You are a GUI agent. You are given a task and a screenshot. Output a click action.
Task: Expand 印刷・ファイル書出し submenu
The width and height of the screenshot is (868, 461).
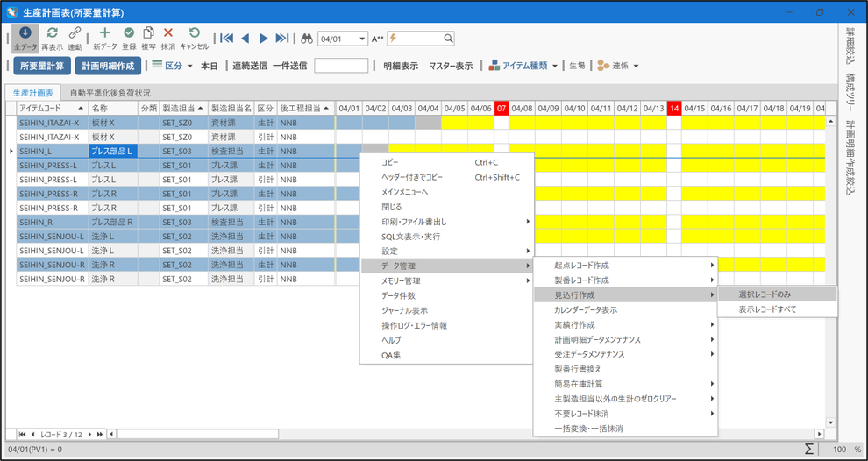click(x=446, y=222)
